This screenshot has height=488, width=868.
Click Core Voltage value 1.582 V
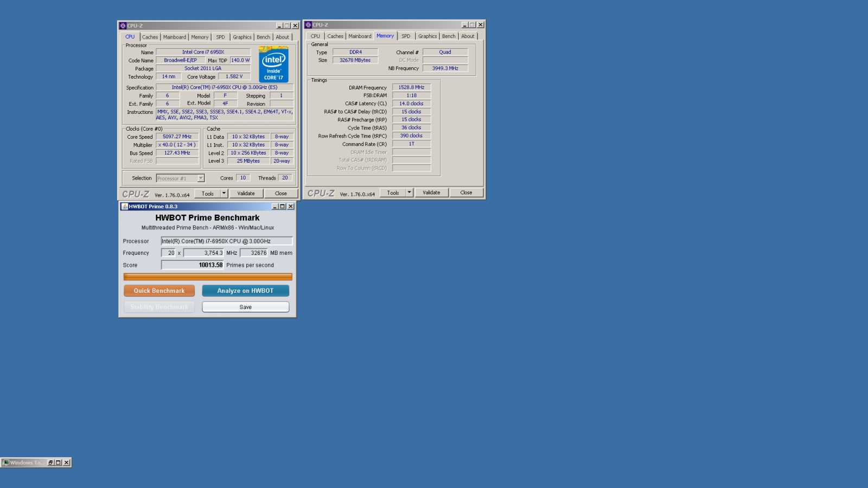click(234, 76)
